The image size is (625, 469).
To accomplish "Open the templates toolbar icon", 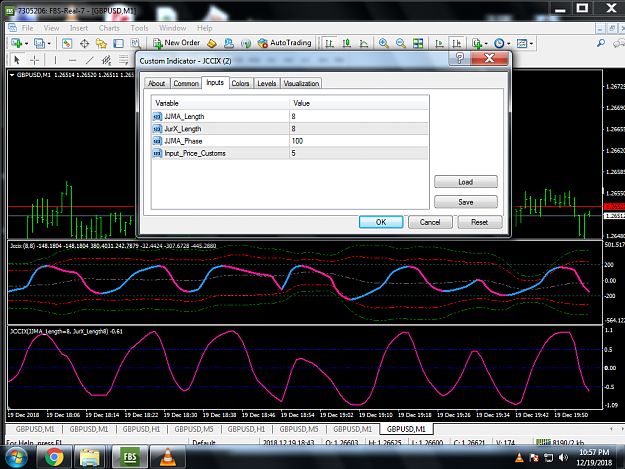I will click(522, 43).
